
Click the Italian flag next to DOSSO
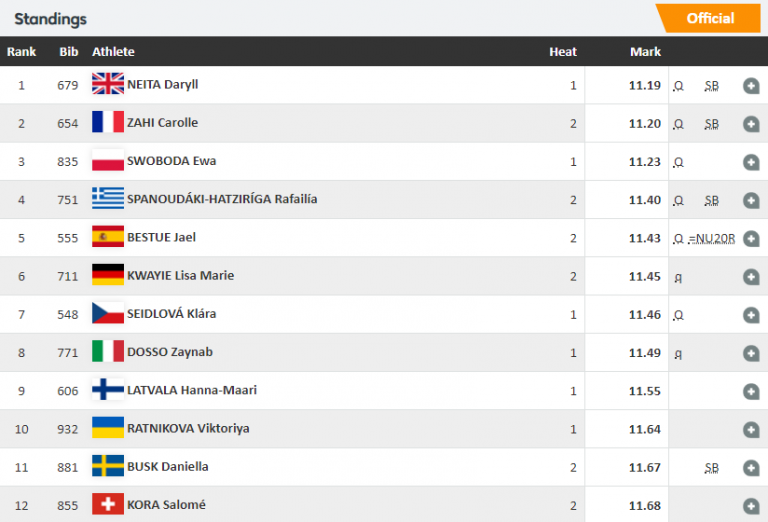point(107,352)
